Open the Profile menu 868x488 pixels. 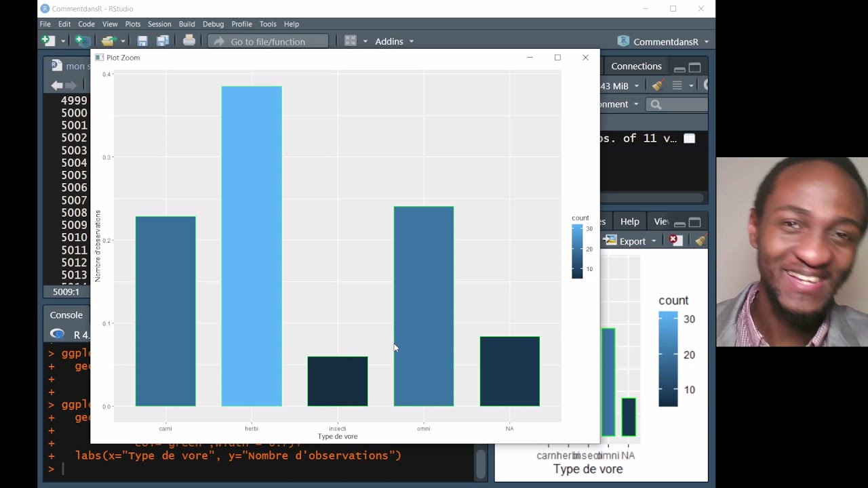(241, 24)
